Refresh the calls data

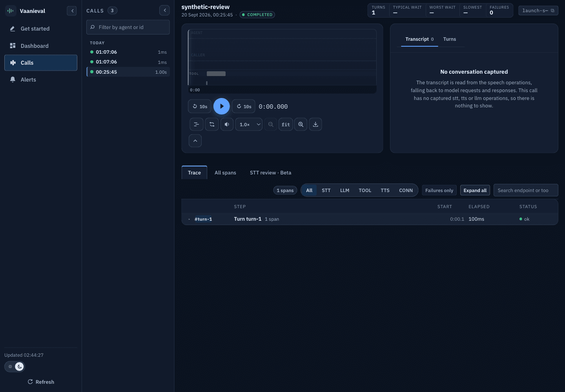pos(41,382)
